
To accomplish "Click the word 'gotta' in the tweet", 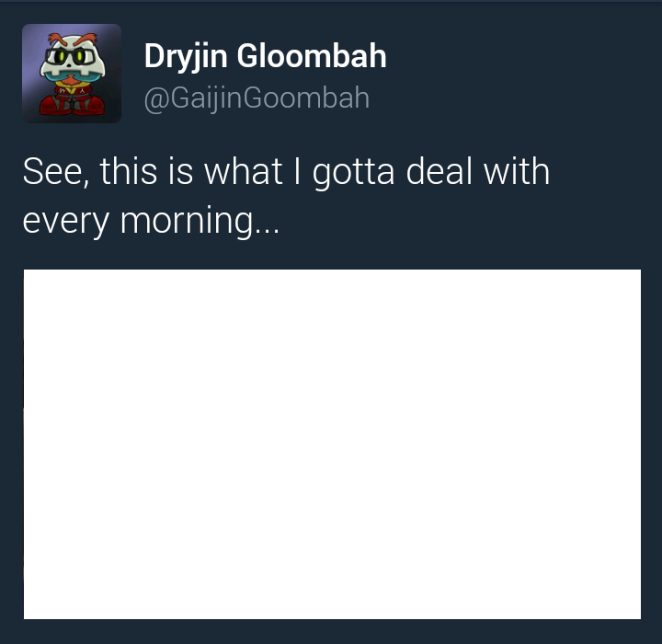I will [353, 172].
